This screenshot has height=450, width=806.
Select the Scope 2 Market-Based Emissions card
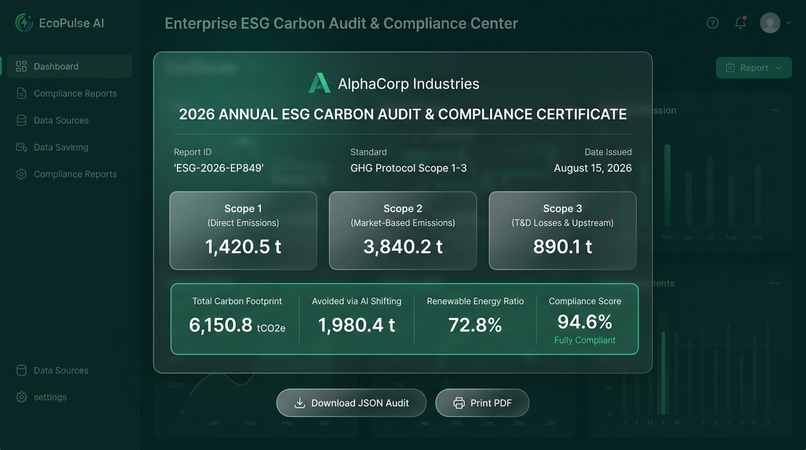(403, 230)
